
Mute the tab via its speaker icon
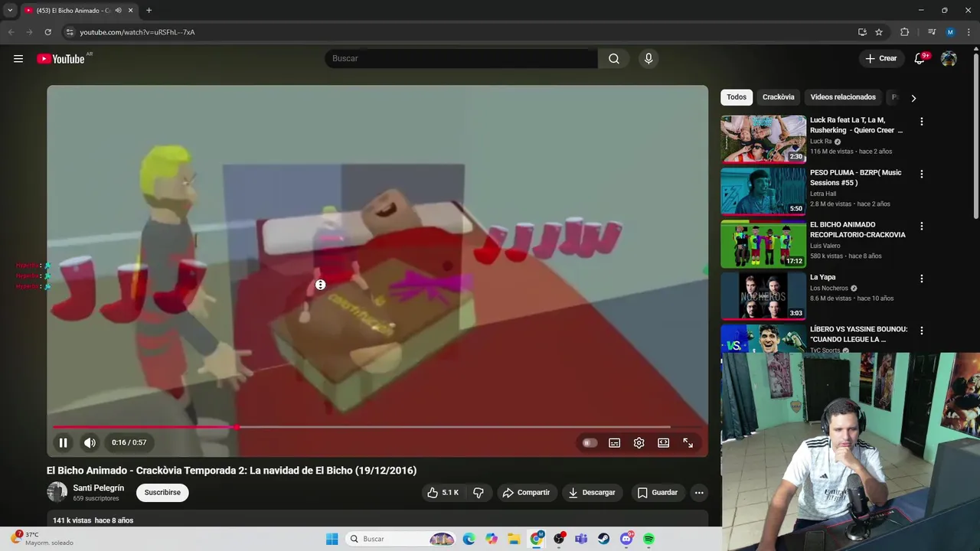click(118, 11)
